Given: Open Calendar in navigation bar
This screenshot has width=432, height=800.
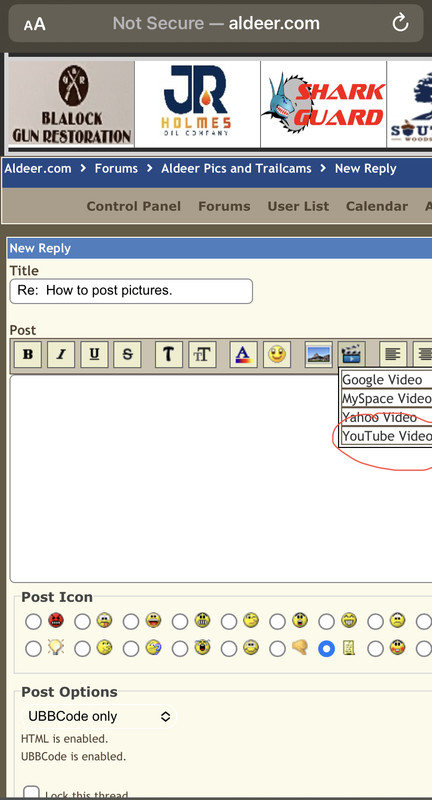Looking at the screenshot, I should [x=377, y=206].
